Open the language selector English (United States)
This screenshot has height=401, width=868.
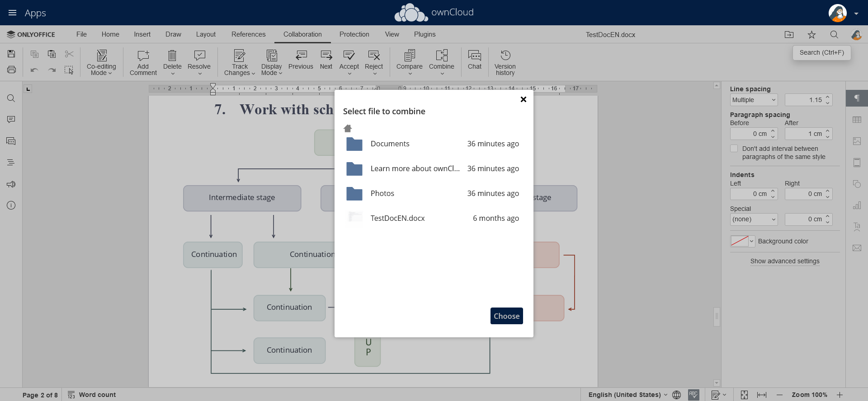[x=627, y=395]
